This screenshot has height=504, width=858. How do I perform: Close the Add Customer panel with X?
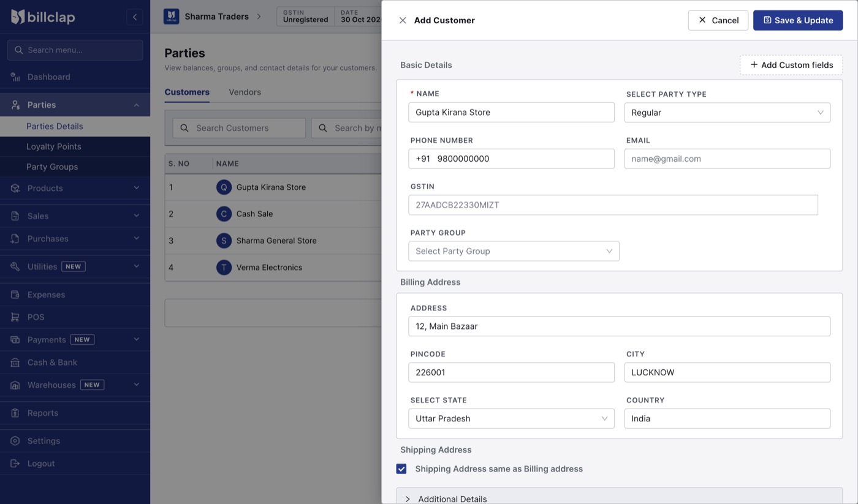click(403, 20)
